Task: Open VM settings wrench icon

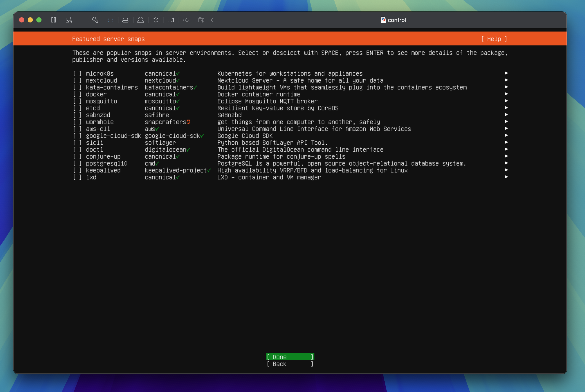Action: [x=95, y=20]
